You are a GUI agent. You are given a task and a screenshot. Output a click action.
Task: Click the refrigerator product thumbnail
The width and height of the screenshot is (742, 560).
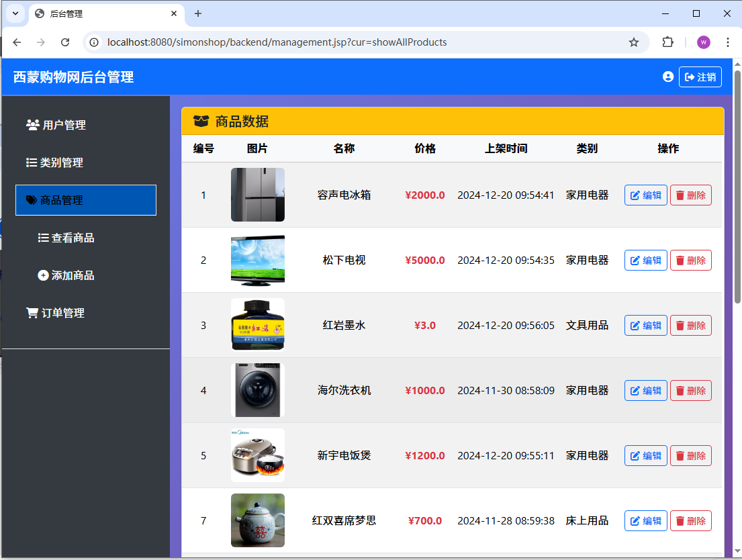258,195
